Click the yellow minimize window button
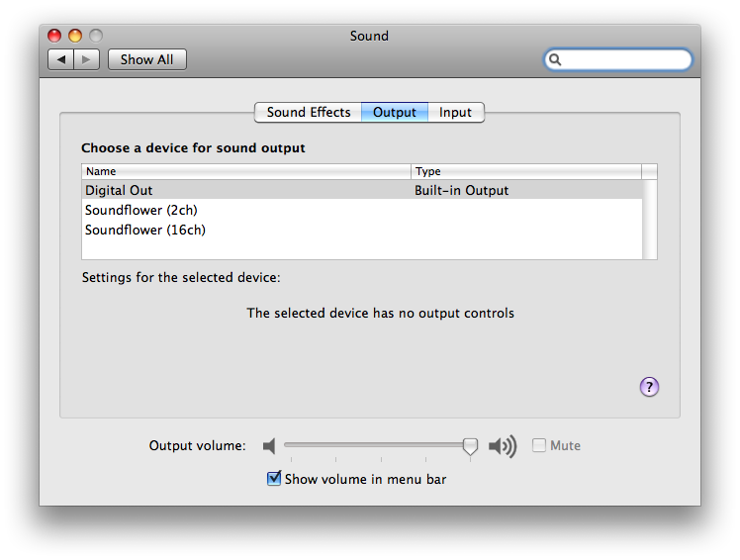Image resolution: width=740 pixels, height=560 pixels. [x=75, y=36]
